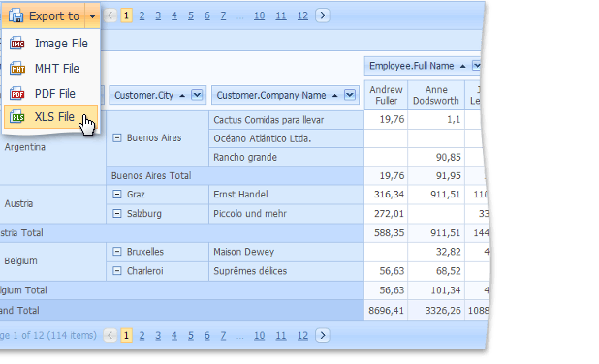599x364 pixels.
Task: Click current page 1 in top pager
Action: point(126,15)
